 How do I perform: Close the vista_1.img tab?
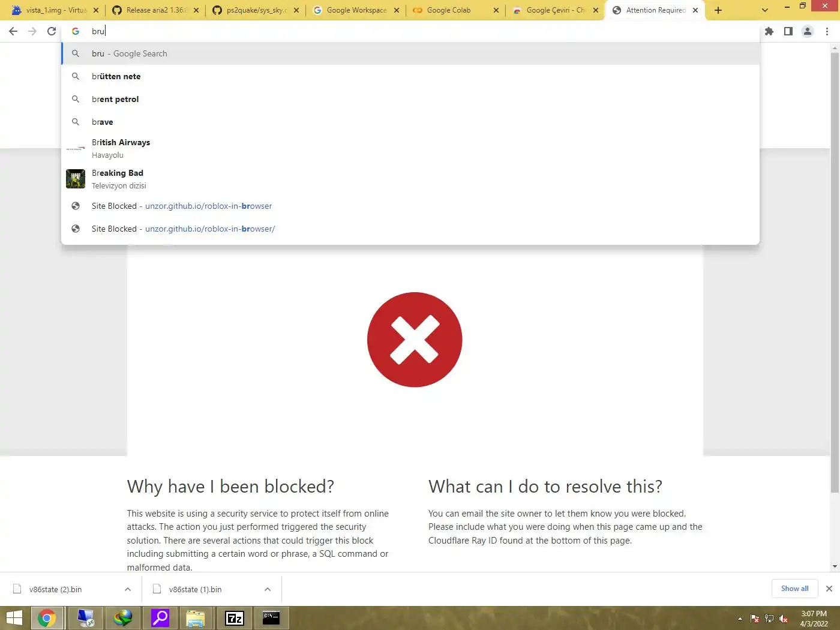(x=96, y=10)
